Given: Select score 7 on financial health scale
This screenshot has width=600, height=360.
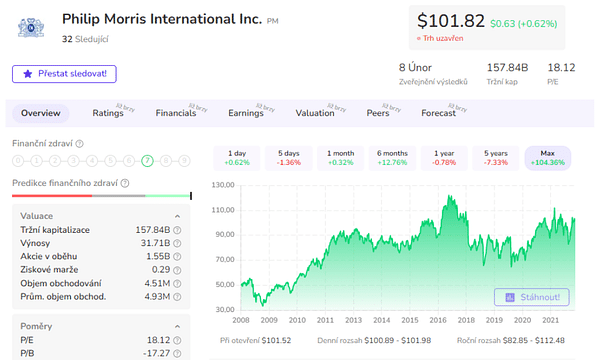Looking at the screenshot, I should click(x=147, y=161).
